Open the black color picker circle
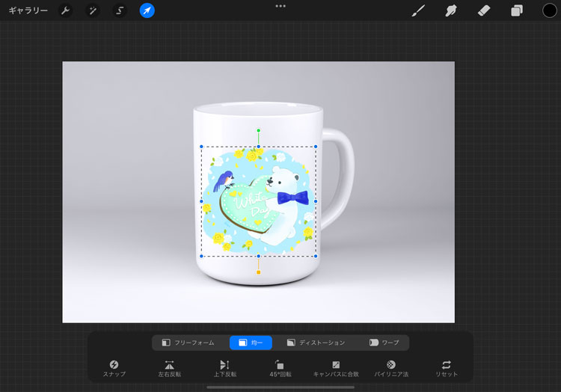The width and height of the screenshot is (561, 392). (x=550, y=10)
